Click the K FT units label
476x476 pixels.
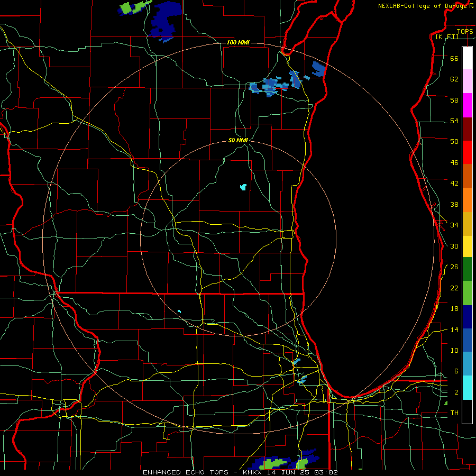447,37
